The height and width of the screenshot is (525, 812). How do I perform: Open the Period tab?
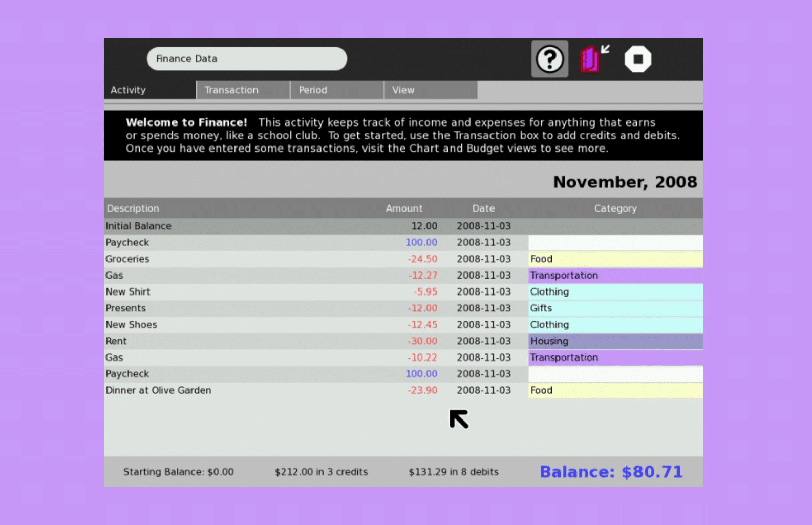pos(337,90)
